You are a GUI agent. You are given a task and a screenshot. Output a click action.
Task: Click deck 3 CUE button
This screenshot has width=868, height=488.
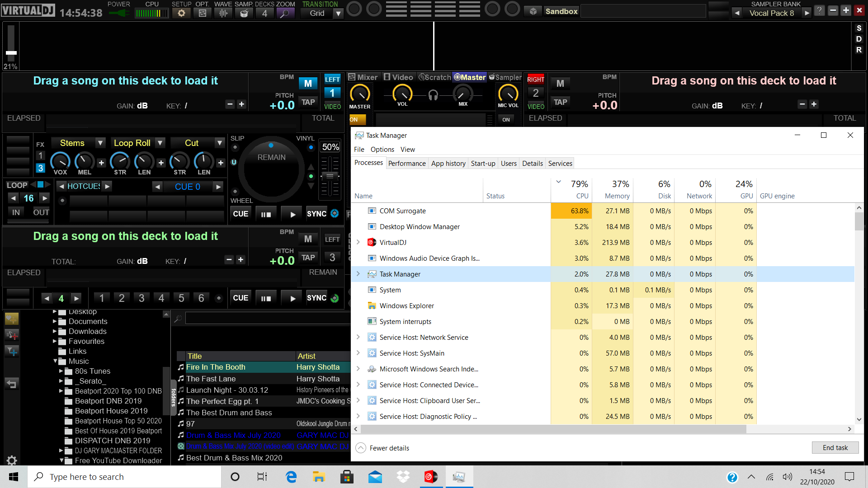click(x=241, y=298)
